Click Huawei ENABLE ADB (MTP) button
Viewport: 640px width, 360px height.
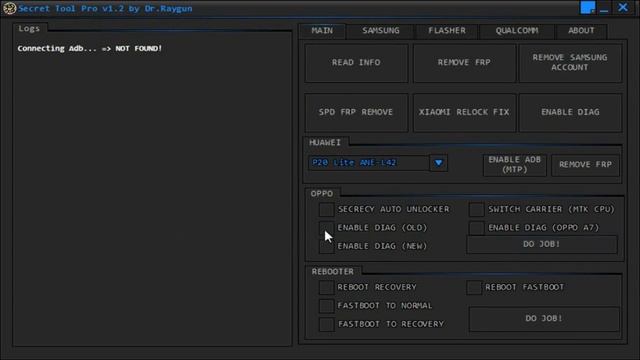click(x=514, y=165)
